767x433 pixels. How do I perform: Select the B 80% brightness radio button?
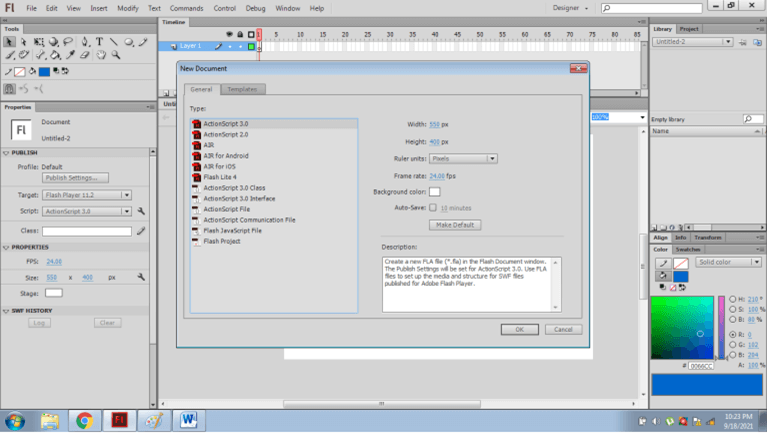[x=732, y=319]
